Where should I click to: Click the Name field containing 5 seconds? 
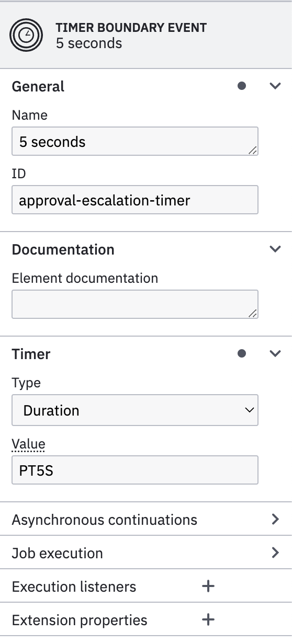coord(135,141)
